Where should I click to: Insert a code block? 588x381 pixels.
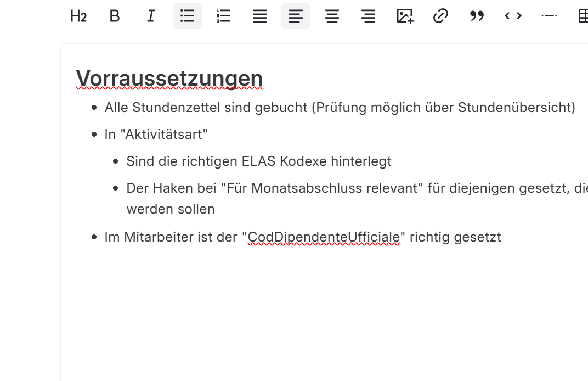point(513,16)
